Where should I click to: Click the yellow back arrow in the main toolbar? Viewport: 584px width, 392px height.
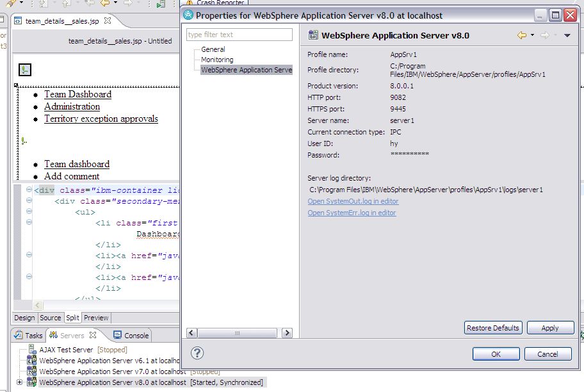point(106,3)
